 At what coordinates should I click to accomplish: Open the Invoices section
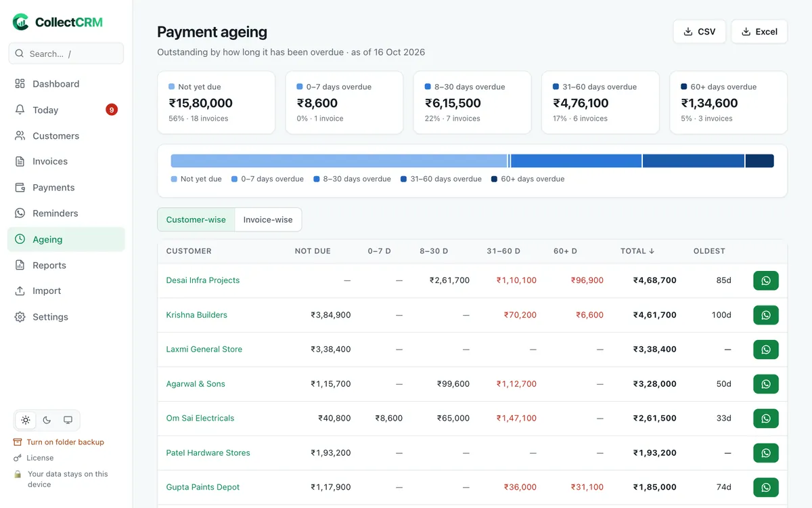pyautogui.click(x=66, y=161)
